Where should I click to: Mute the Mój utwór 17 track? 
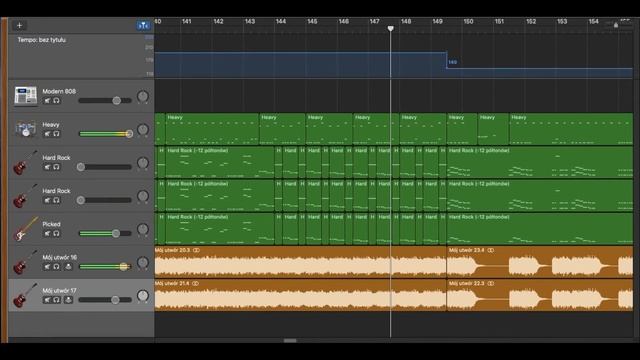tap(47, 300)
